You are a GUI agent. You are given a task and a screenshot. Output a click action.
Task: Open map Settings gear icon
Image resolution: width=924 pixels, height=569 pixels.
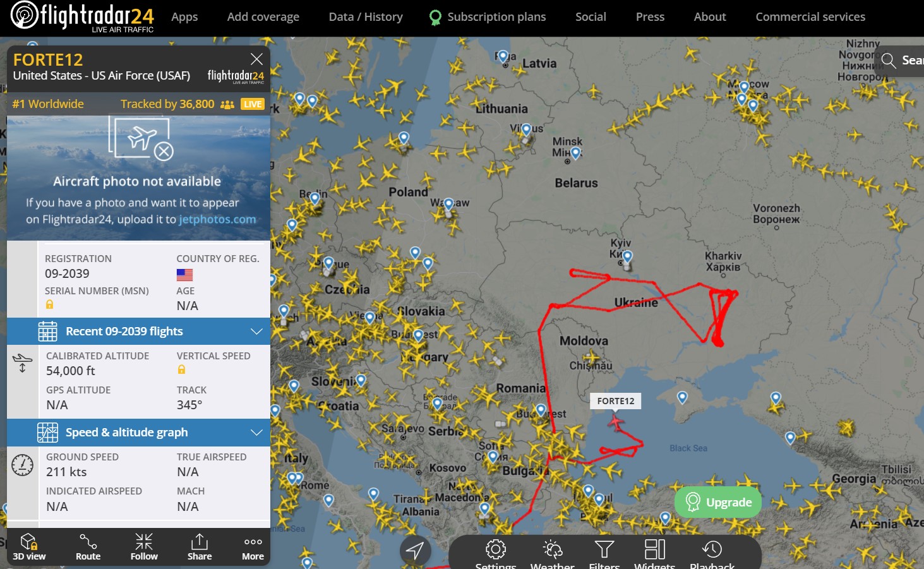click(x=496, y=549)
